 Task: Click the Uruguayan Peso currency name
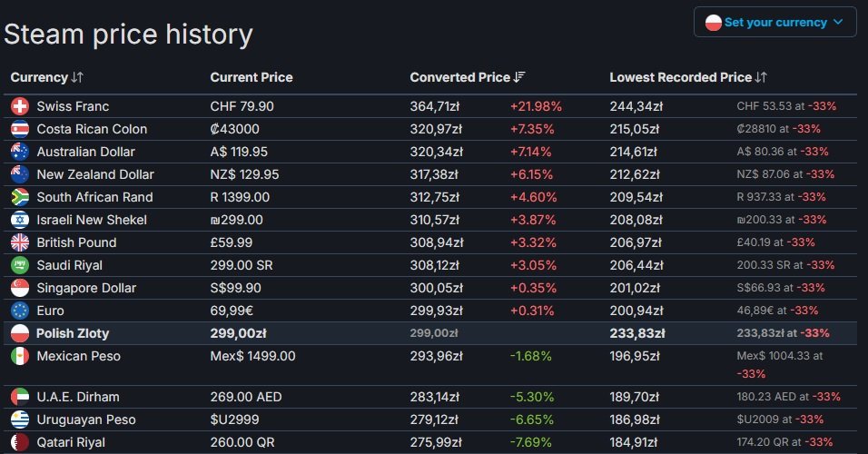[86, 419]
